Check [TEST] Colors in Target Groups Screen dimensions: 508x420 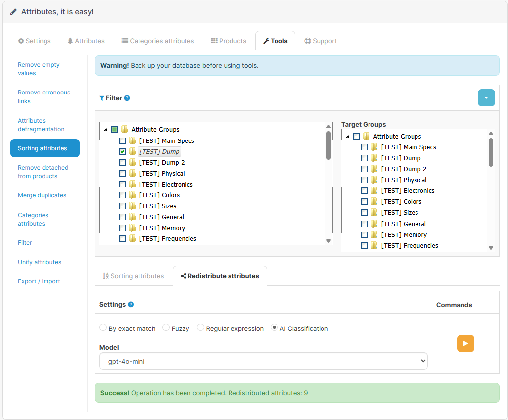tap(364, 201)
